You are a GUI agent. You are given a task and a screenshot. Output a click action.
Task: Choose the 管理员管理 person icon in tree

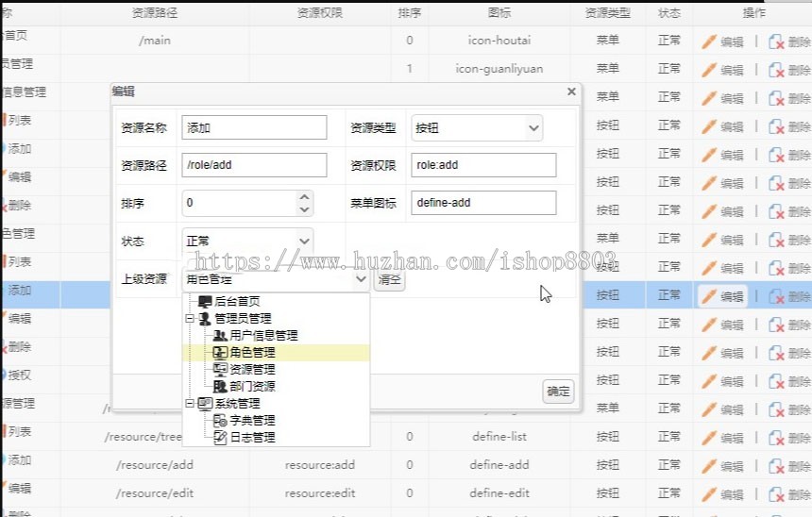(205, 318)
